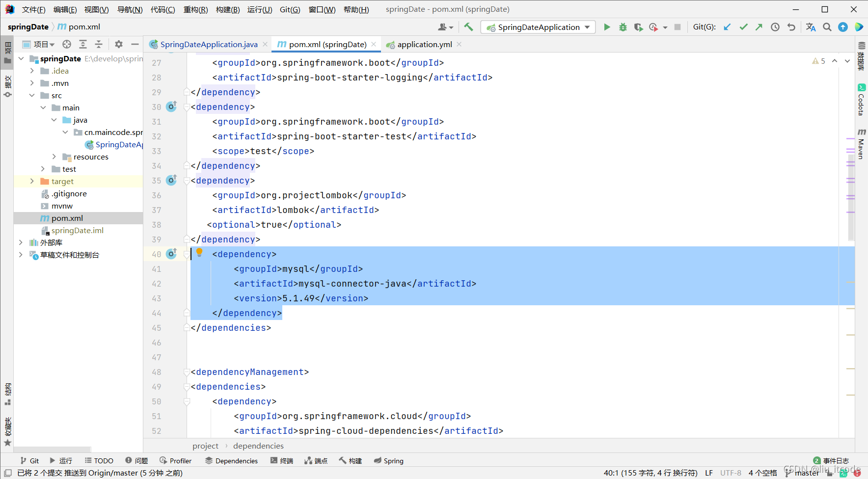868x479 pixels.
Task: Locate current file in project tree
Action: point(67,44)
